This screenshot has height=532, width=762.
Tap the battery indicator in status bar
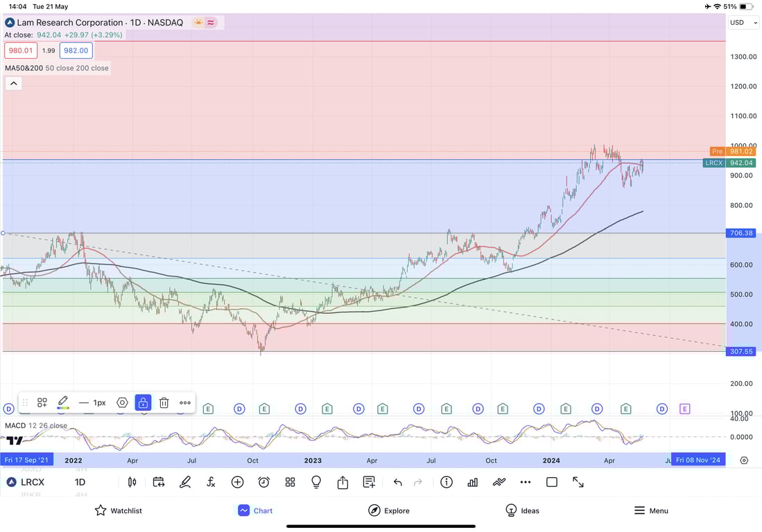pyautogui.click(x=746, y=7)
